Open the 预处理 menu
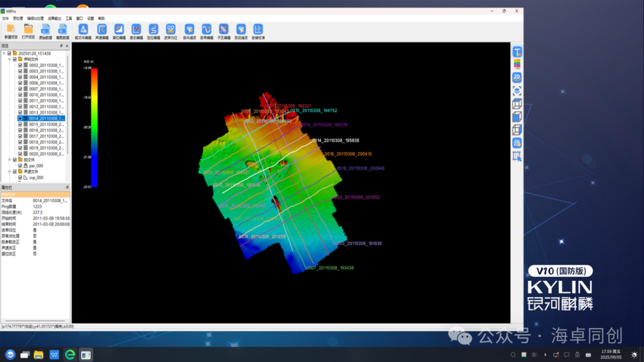This screenshot has height=362, width=644. coord(18,18)
